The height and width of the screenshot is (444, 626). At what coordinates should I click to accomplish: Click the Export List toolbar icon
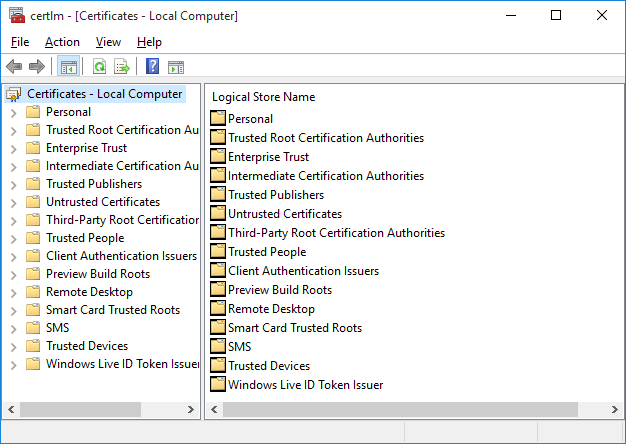(122, 67)
